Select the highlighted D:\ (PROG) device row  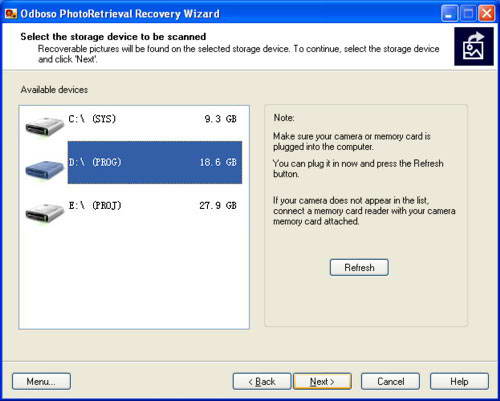[134, 162]
